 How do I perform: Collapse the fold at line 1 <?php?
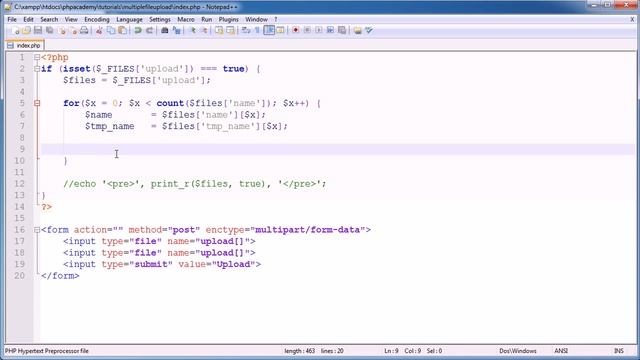click(37, 58)
